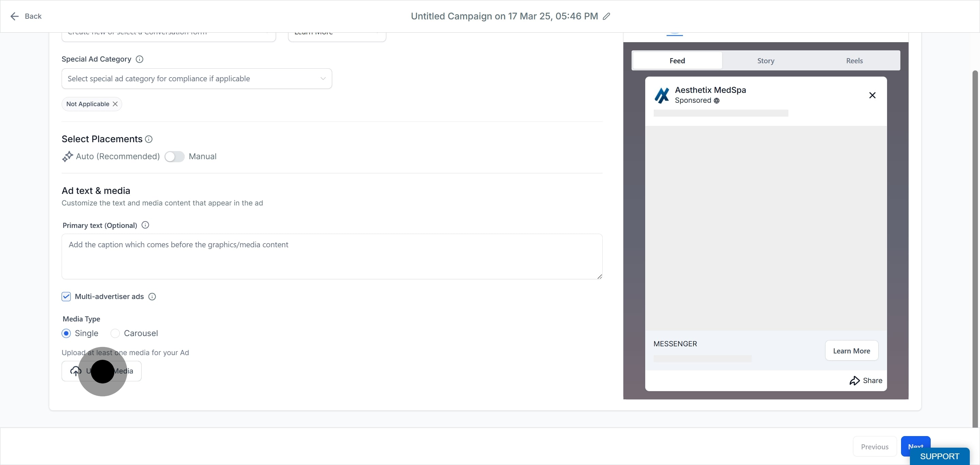Open the Special Ad Category info icon
Screen dimensions: 980x465
[140, 59]
